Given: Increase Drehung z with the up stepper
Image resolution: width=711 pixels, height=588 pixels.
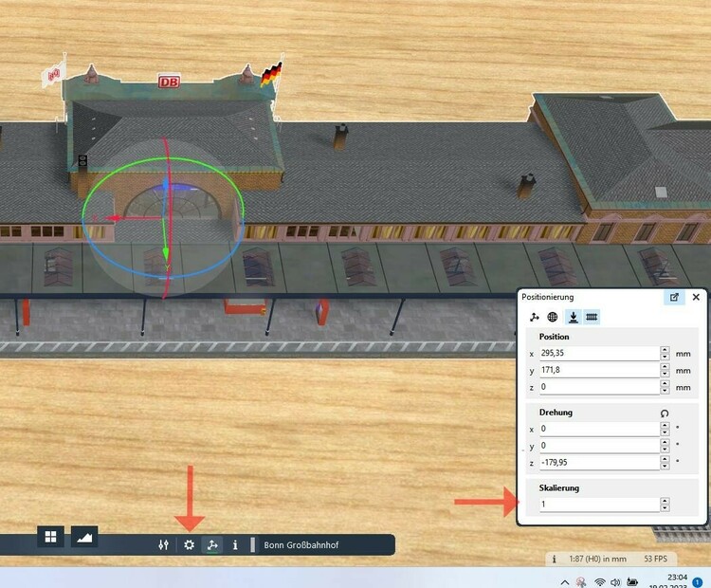Looking at the screenshot, I should click(x=665, y=459).
